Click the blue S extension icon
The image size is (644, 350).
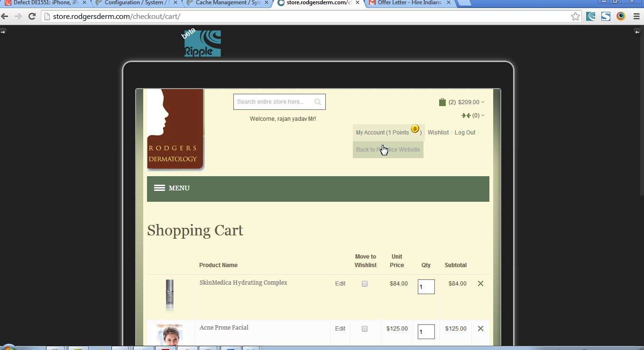pyautogui.click(x=606, y=17)
